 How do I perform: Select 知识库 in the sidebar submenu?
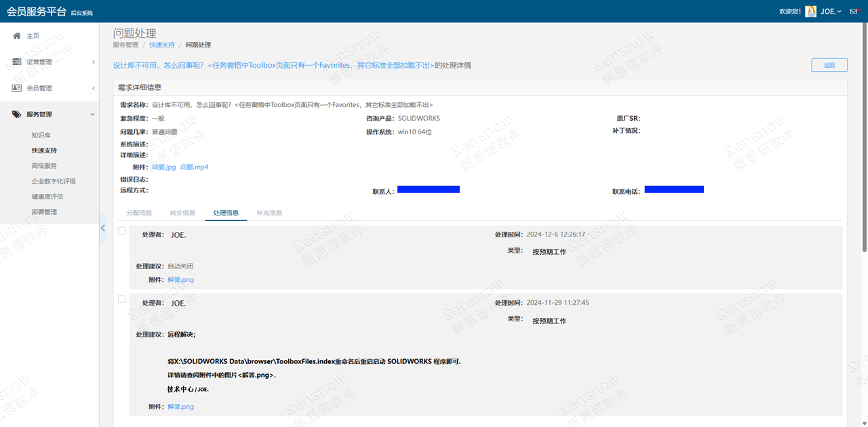[x=41, y=136]
